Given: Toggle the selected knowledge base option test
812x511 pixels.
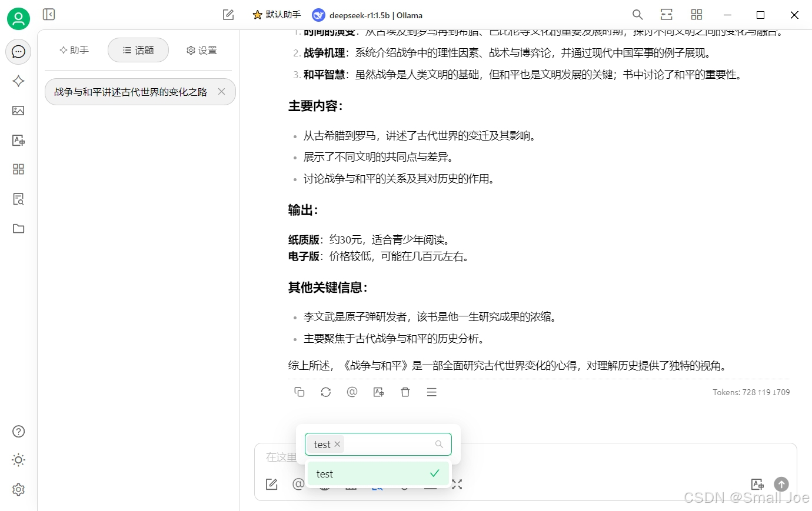Looking at the screenshot, I should 378,473.
